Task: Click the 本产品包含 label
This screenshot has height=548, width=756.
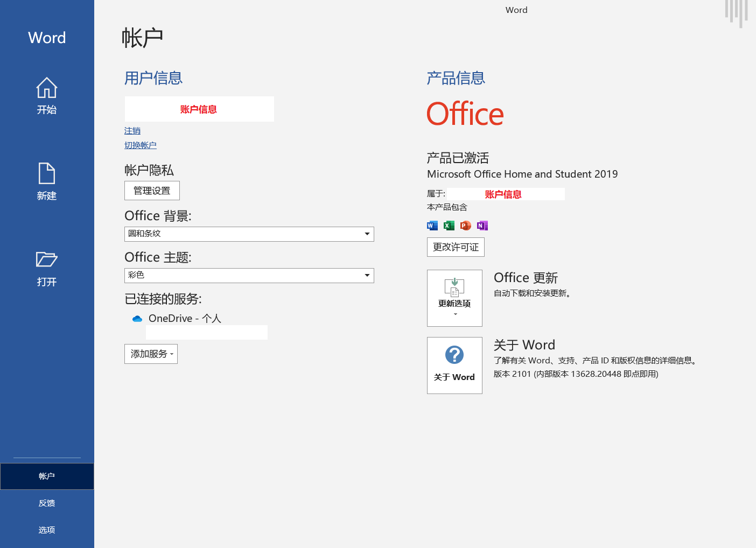Action: (x=447, y=207)
